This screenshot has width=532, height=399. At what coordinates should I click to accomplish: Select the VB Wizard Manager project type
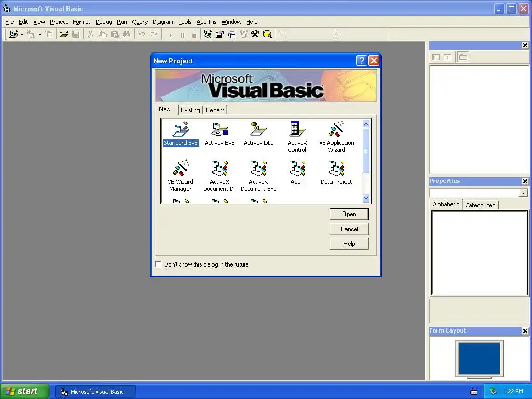pyautogui.click(x=180, y=176)
